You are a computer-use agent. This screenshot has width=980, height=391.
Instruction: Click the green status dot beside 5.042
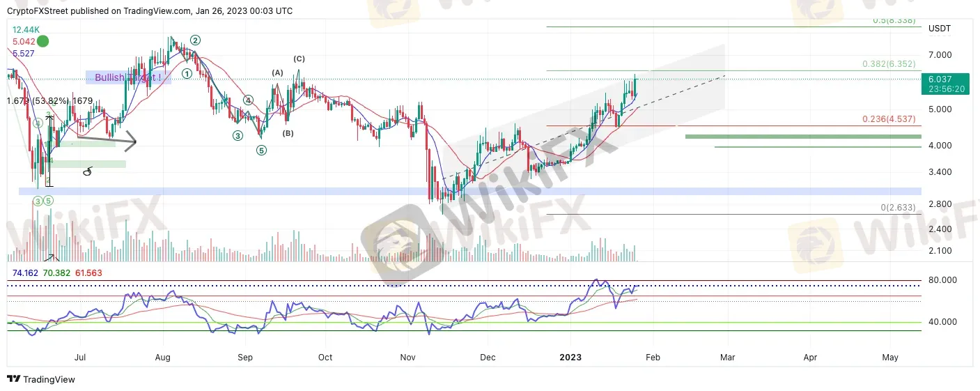(x=42, y=41)
